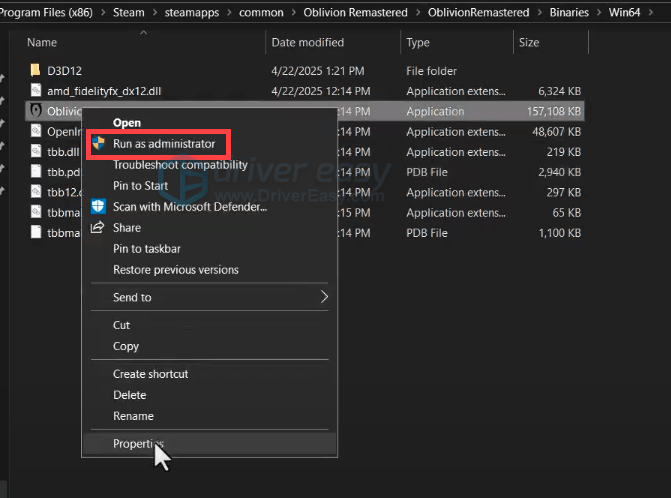The width and height of the screenshot is (671, 498).
Task: Click the D3D12 folder icon
Action: pos(35,71)
